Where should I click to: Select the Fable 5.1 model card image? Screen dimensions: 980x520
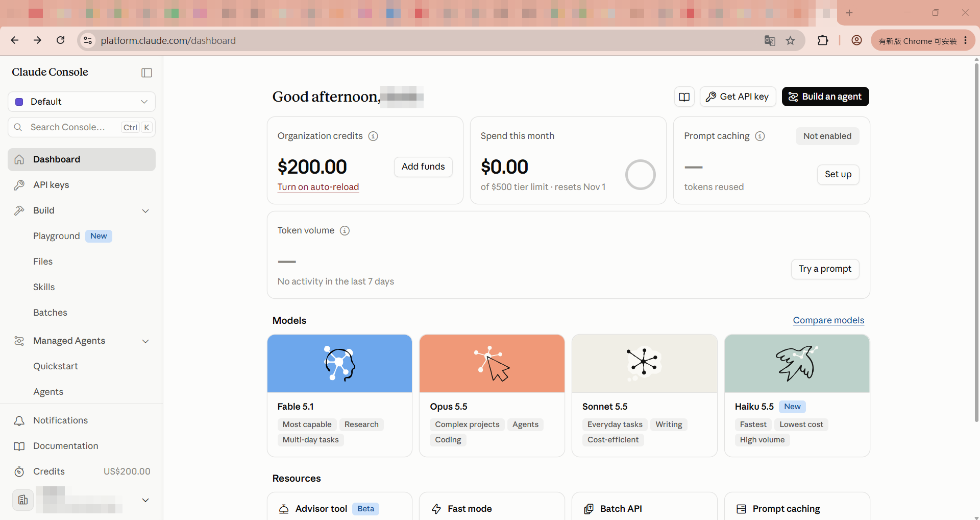(339, 364)
